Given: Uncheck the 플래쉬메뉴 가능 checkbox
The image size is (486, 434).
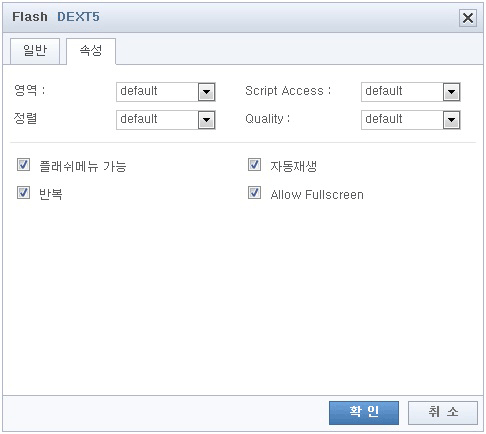Looking at the screenshot, I should 23,165.
